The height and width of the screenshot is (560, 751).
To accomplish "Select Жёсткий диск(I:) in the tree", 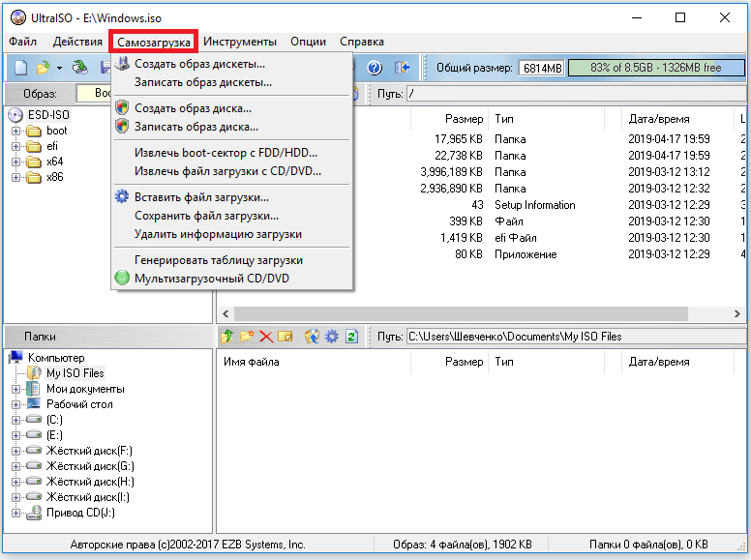I will (x=88, y=497).
